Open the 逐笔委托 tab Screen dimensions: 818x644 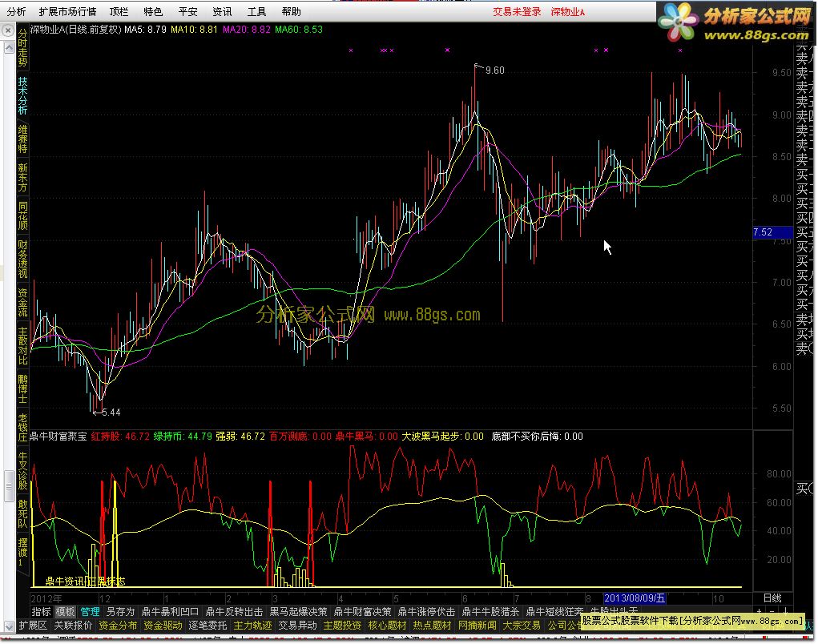click(x=208, y=626)
